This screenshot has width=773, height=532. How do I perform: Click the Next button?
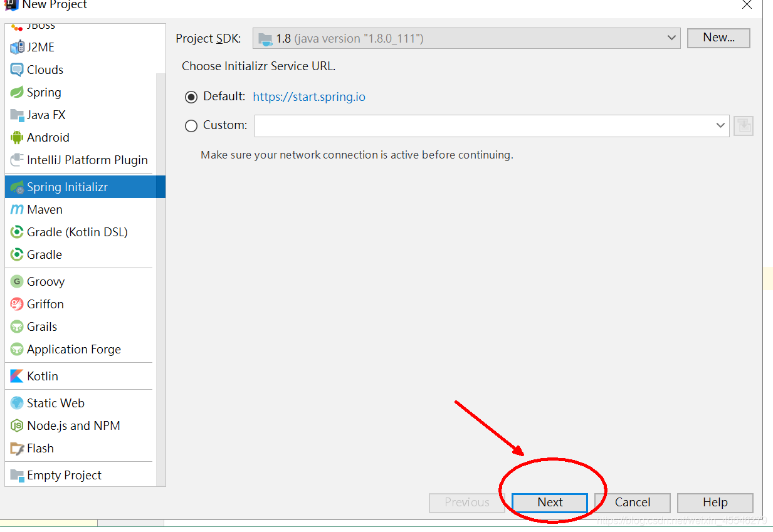click(550, 503)
